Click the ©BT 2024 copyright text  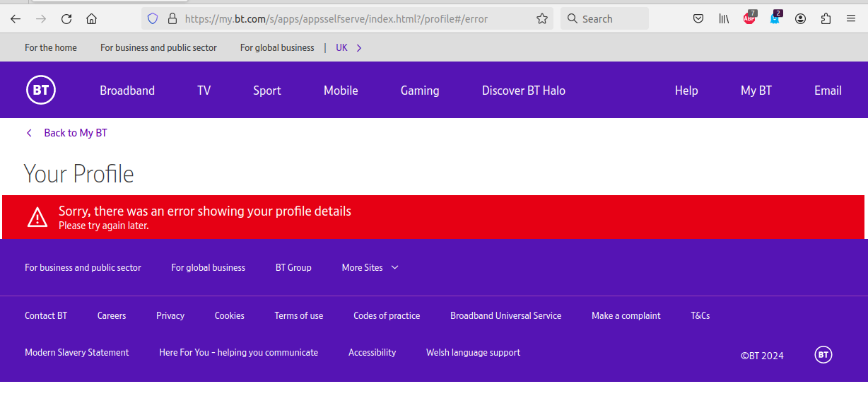pos(762,356)
